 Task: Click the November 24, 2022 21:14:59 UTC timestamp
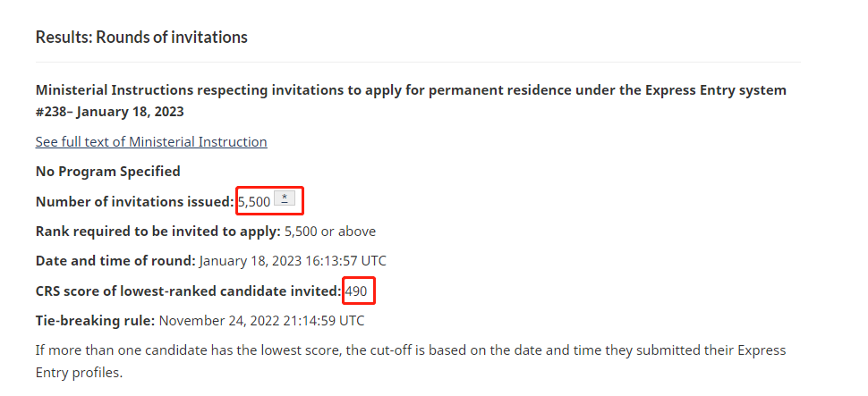(261, 319)
